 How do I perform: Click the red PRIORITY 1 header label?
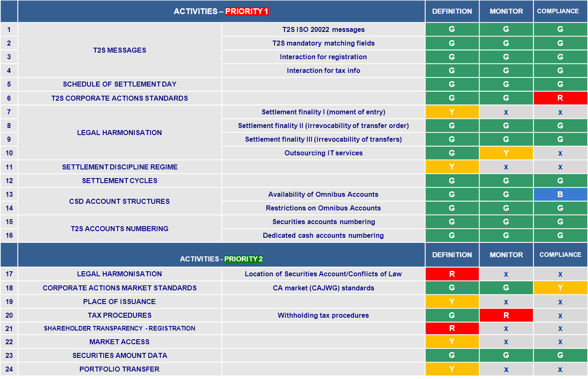point(247,11)
